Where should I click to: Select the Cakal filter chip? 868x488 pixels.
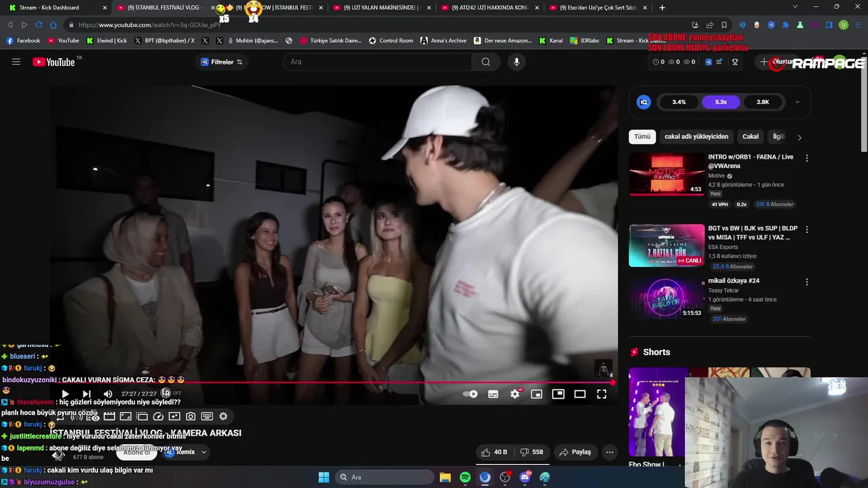[751, 136]
